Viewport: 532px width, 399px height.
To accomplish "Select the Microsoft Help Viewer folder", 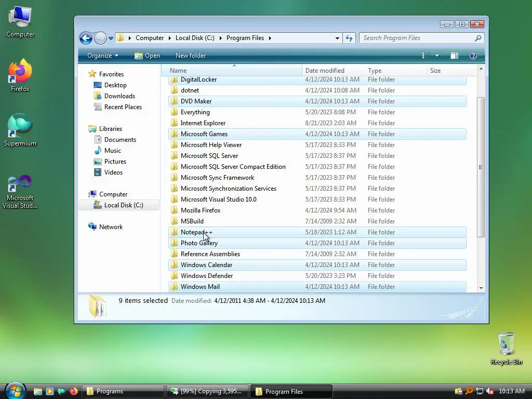I will click(317, 145).
